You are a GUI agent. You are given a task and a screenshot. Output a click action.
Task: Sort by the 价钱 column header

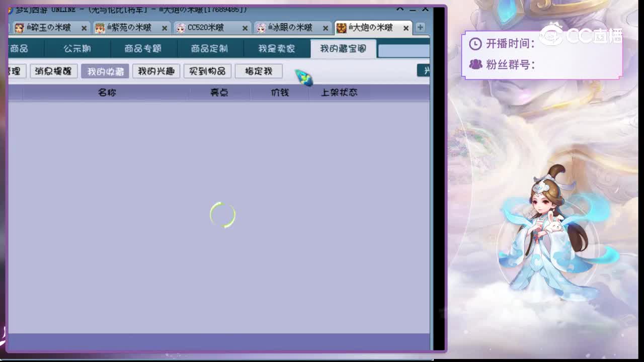pos(280,93)
